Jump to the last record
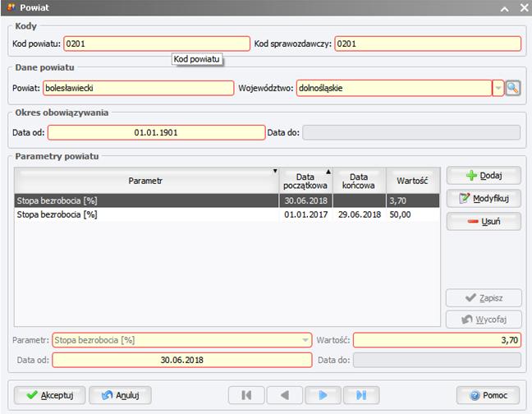This screenshot has height=414, width=532. coord(361,395)
